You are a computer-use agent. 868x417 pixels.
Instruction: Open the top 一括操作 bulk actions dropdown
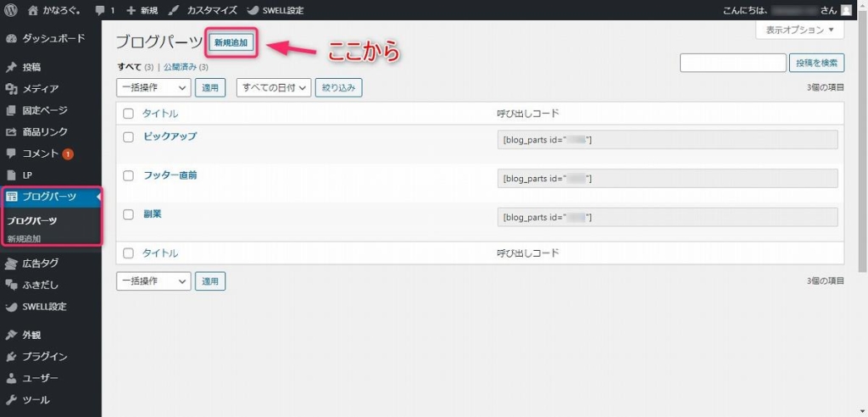pos(153,87)
